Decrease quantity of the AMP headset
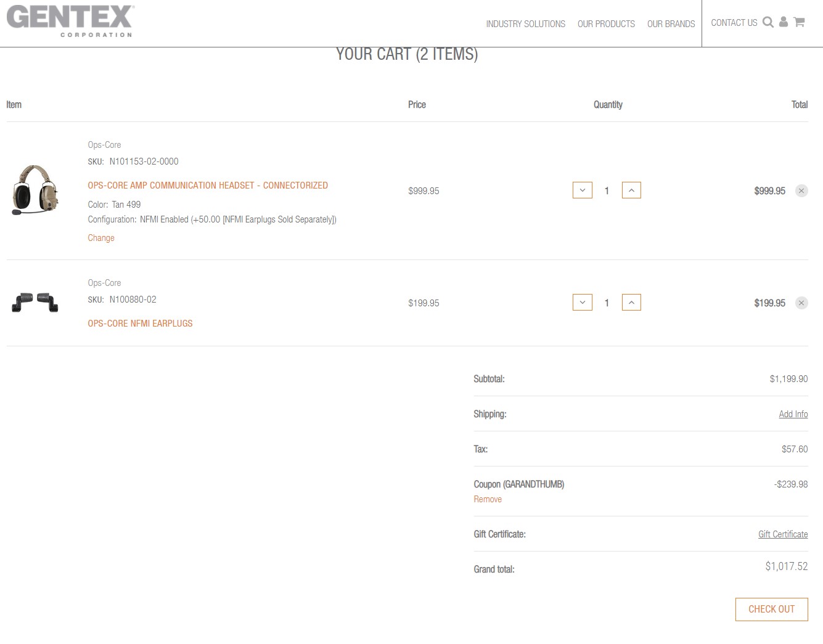 pos(583,190)
